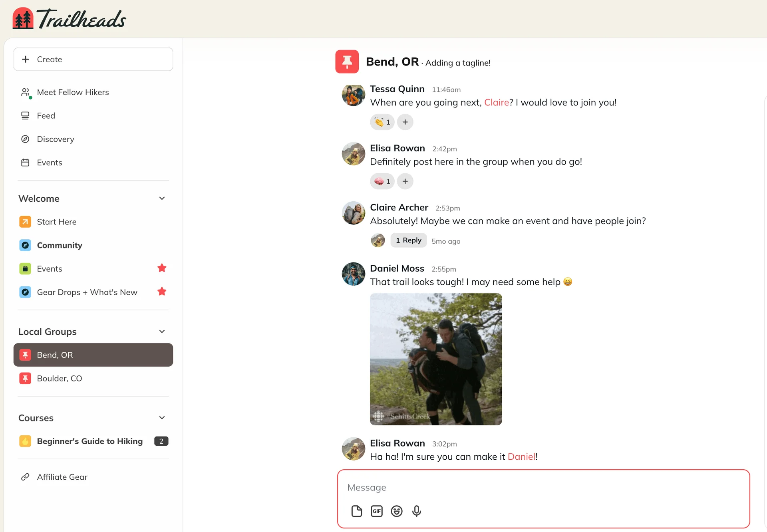The height and width of the screenshot is (532, 767).
Task: Click the Claire mention link
Action: point(497,103)
